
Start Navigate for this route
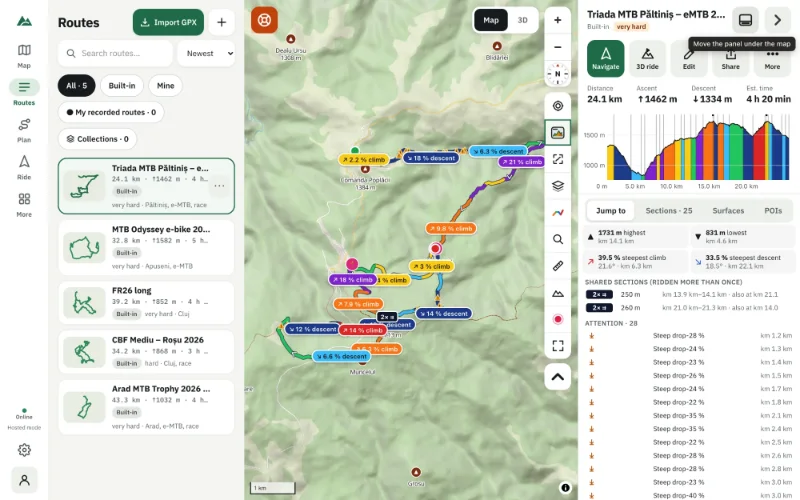point(606,59)
